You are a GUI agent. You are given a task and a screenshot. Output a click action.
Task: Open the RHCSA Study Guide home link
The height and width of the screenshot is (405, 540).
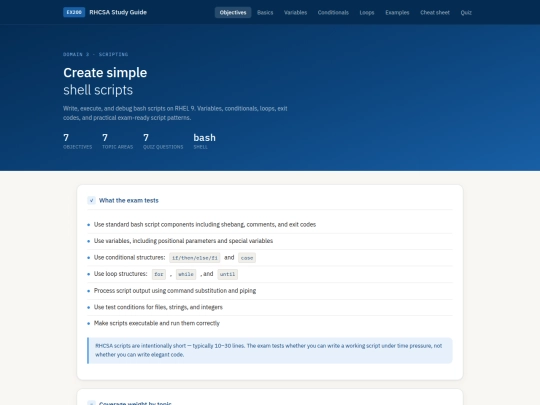pos(118,12)
